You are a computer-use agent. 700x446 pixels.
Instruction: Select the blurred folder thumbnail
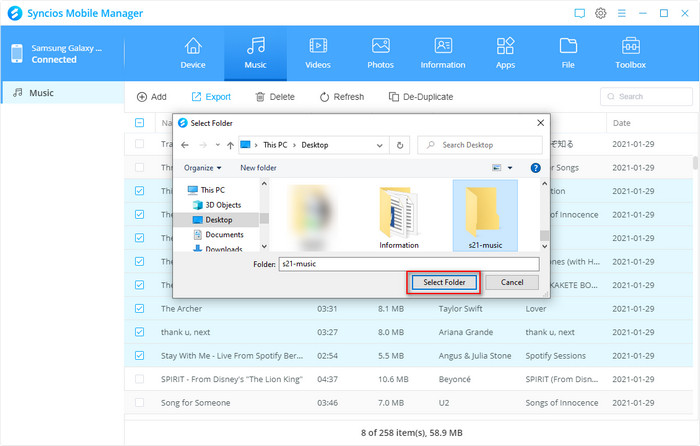click(312, 217)
